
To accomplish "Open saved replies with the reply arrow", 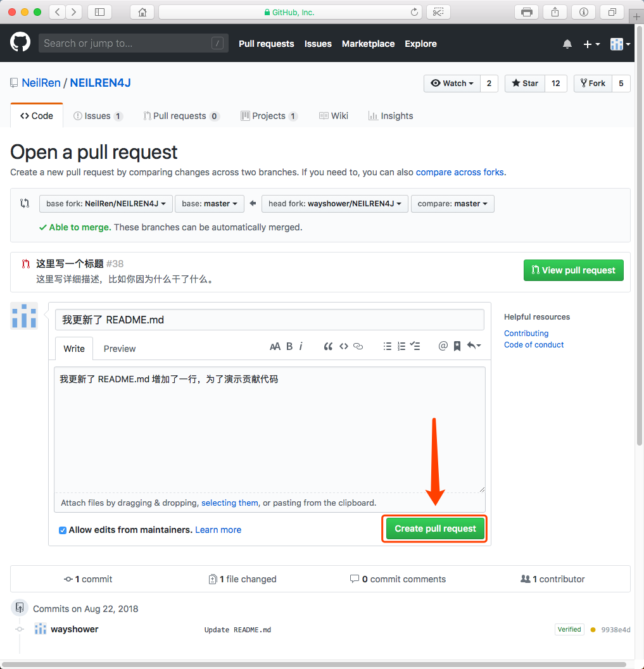I will (x=474, y=346).
